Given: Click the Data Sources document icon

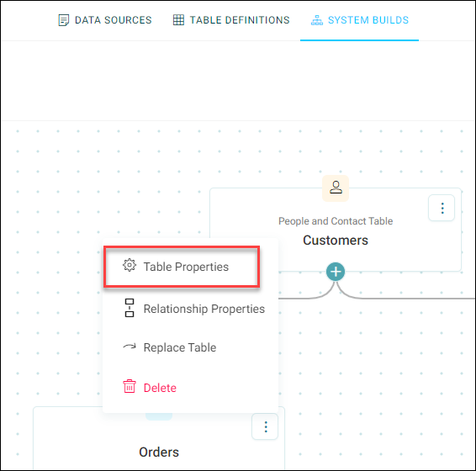Looking at the screenshot, I should tap(63, 20).
